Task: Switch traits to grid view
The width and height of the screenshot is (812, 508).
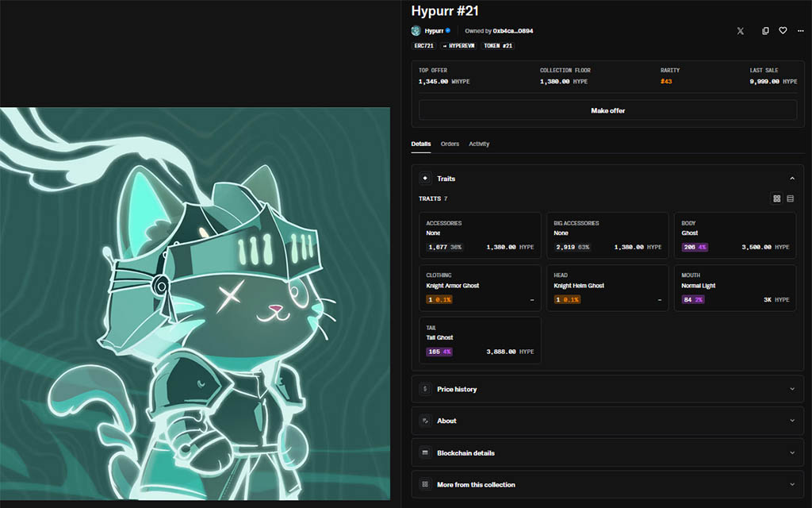Action: pyautogui.click(x=777, y=198)
